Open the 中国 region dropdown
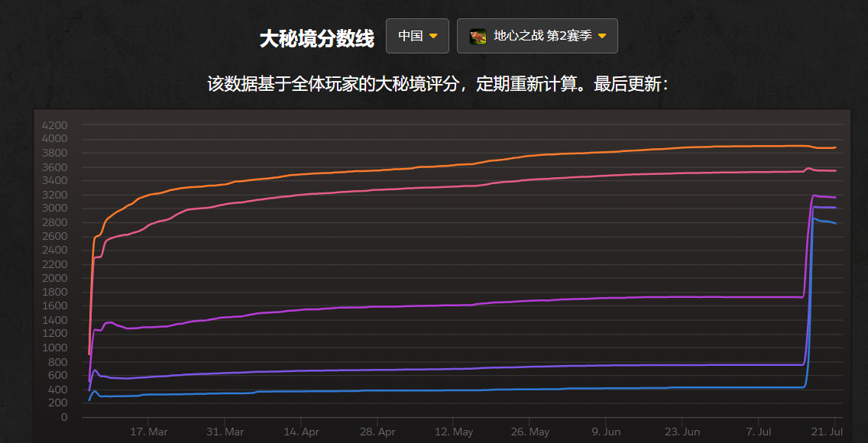The image size is (868, 443). [417, 36]
